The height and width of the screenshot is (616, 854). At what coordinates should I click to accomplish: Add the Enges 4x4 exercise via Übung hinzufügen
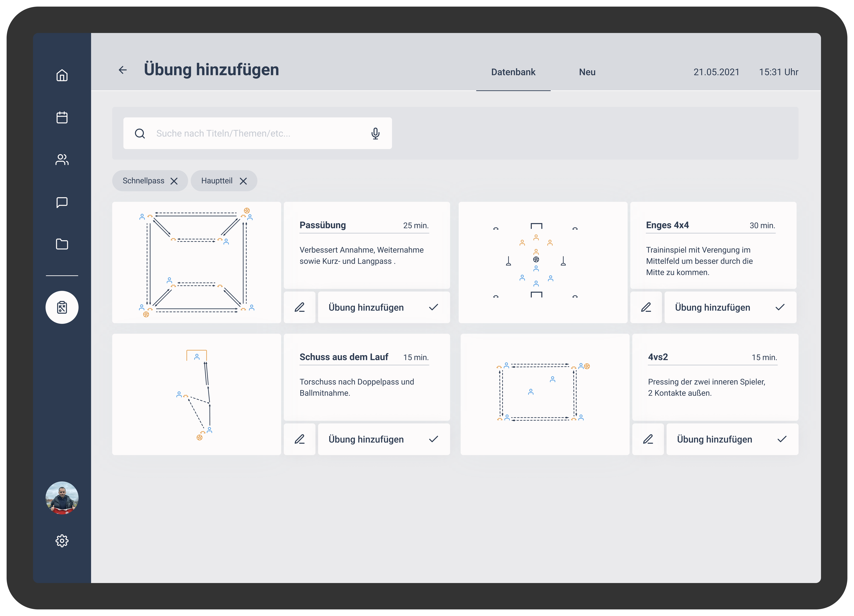point(730,308)
